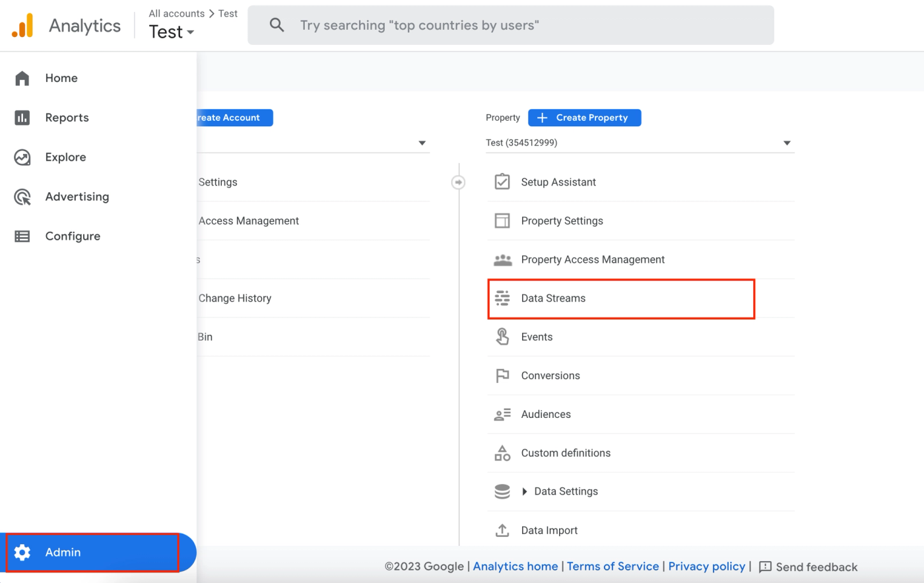Select Configure in the sidebar
Screen dimensions: 924x583
click(x=73, y=236)
